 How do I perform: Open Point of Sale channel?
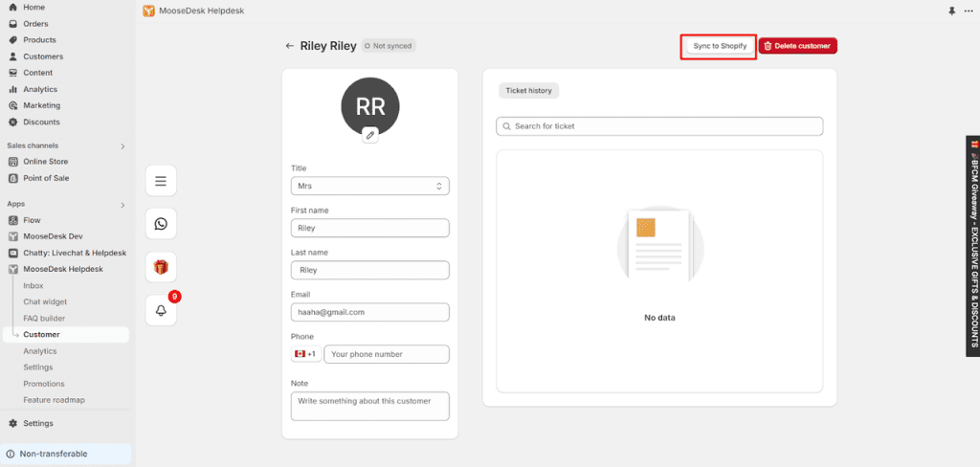pyautogui.click(x=46, y=178)
